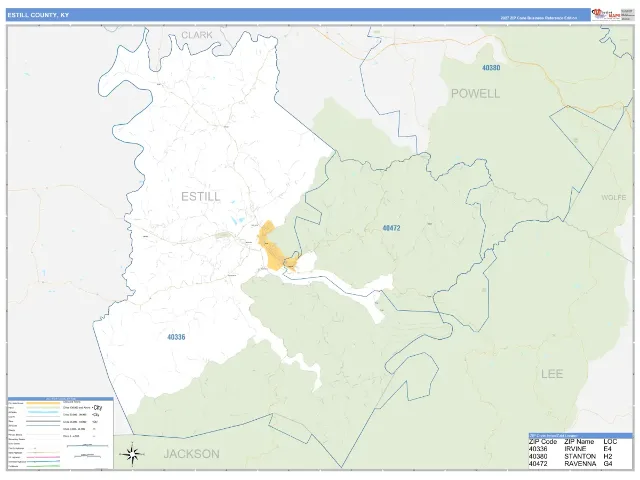
Task: Click the H2 location cell
Action: 608,456
